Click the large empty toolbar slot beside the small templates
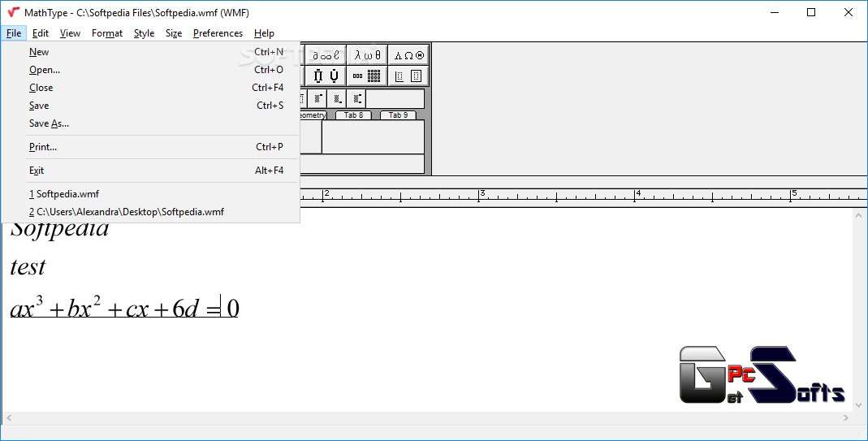This screenshot has width=868, height=441. pyautogui.click(x=395, y=99)
